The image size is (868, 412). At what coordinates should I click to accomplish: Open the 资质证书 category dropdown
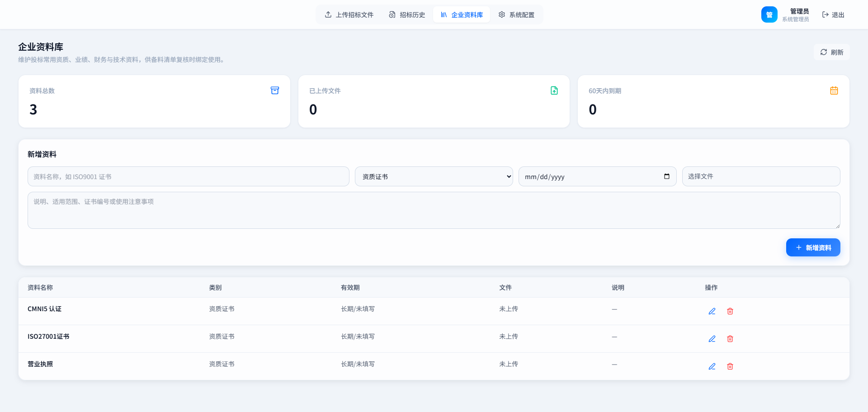[x=434, y=176]
